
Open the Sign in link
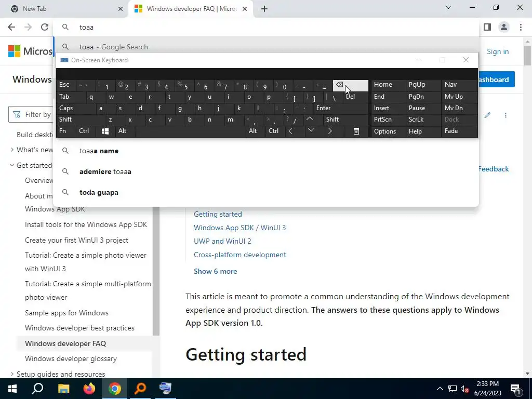click(x=498, y=51)
